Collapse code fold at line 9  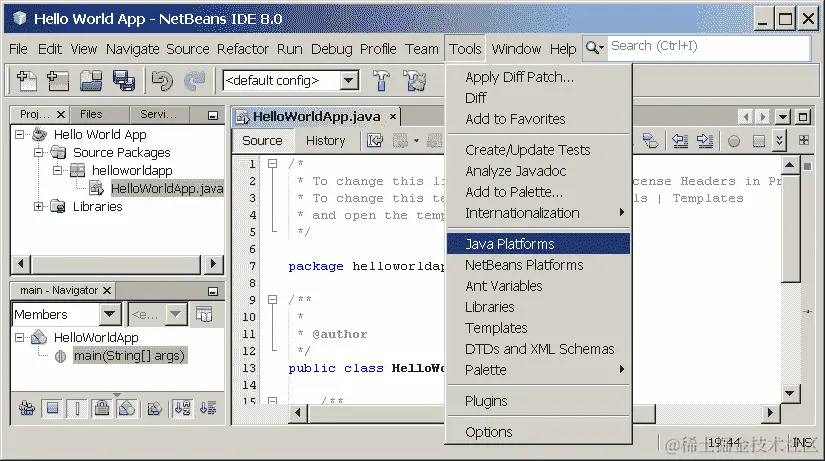(x=272, y=299)
